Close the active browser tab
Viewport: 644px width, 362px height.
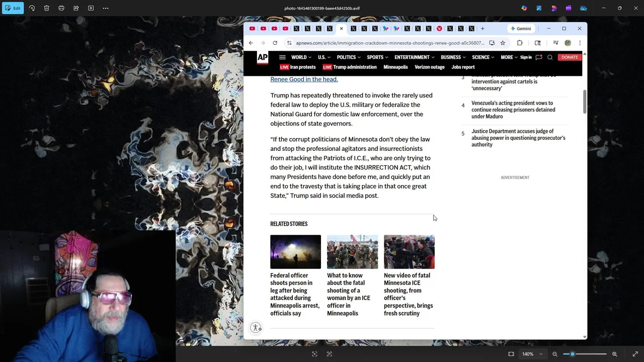click(x=341, y=29)
